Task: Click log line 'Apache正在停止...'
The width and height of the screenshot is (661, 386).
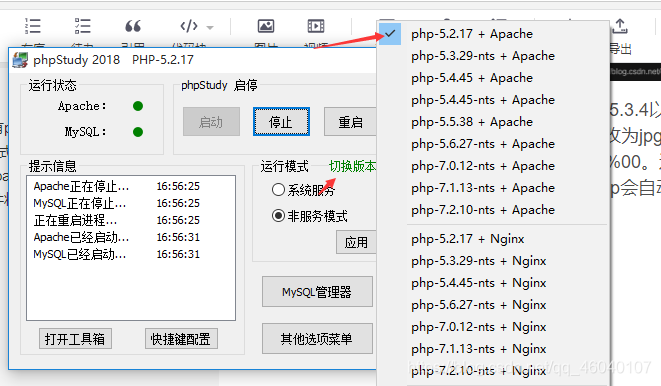Action: tap(117, 186)
